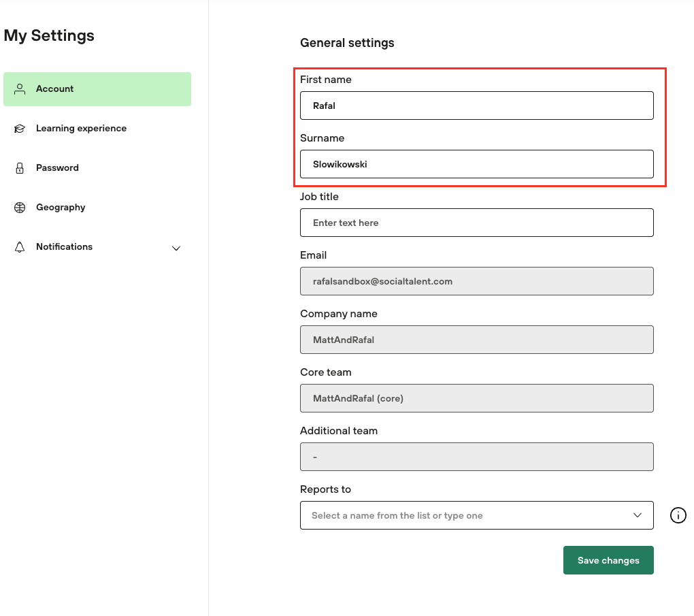
Task: Click the empty Job title input
Action: point(476,223)
